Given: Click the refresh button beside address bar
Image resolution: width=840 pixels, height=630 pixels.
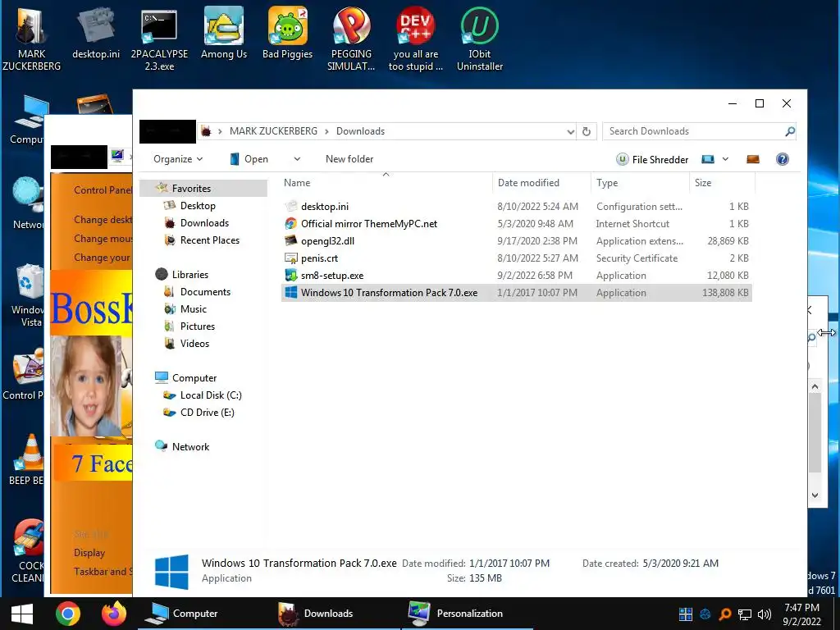Looking at the screenshot, I should click(587, 131).
